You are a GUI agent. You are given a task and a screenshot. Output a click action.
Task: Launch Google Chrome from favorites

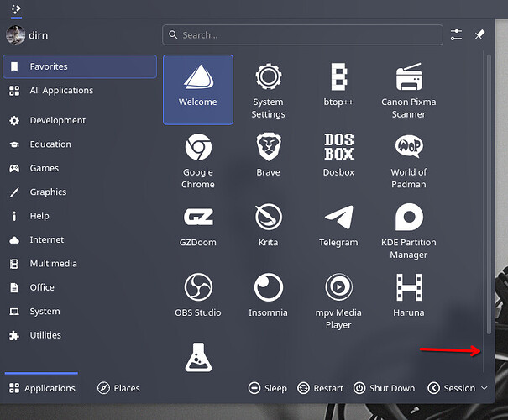coord(198,160)
